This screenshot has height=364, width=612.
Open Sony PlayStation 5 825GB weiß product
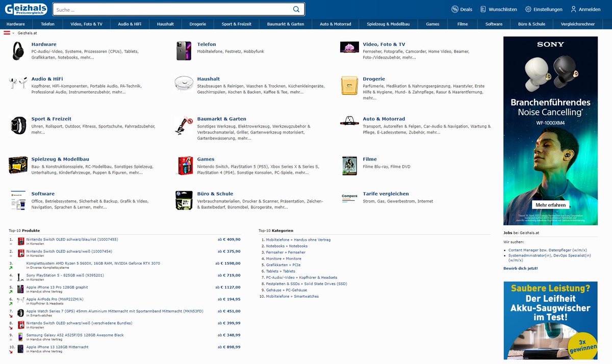(x=65, y=275)
